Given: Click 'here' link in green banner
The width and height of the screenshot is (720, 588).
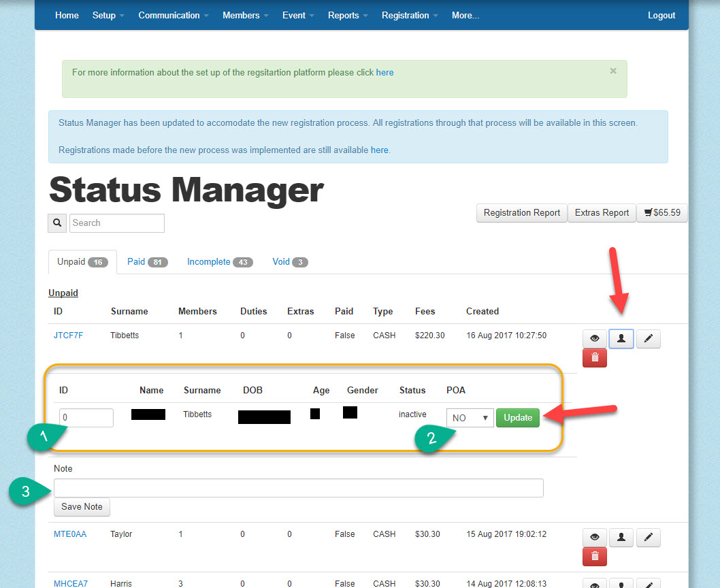Looking at the screenshot, I should click(384, 73).
